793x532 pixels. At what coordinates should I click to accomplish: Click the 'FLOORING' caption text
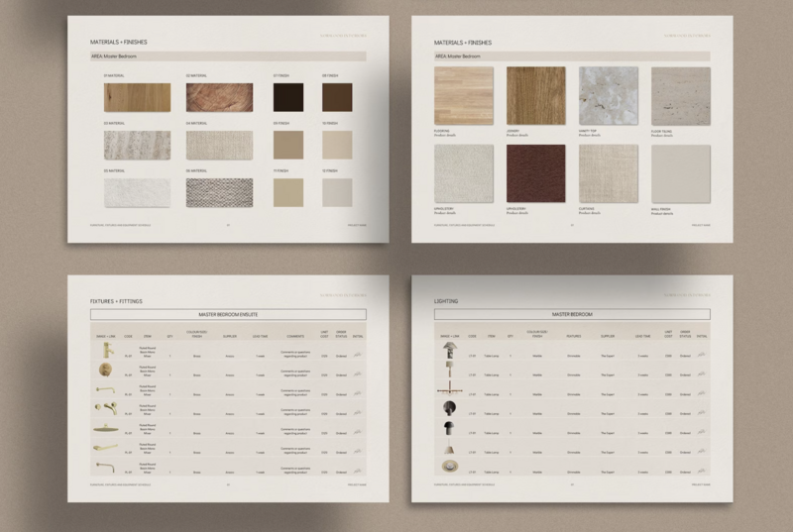(x=441, y=131)
